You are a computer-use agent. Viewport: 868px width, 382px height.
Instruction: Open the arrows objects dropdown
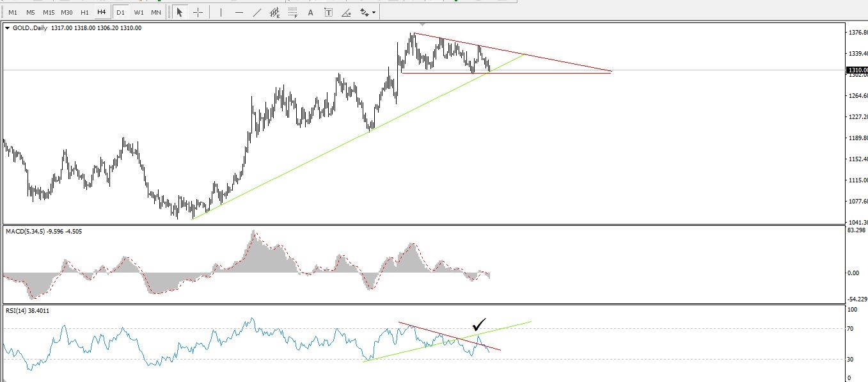368,12
